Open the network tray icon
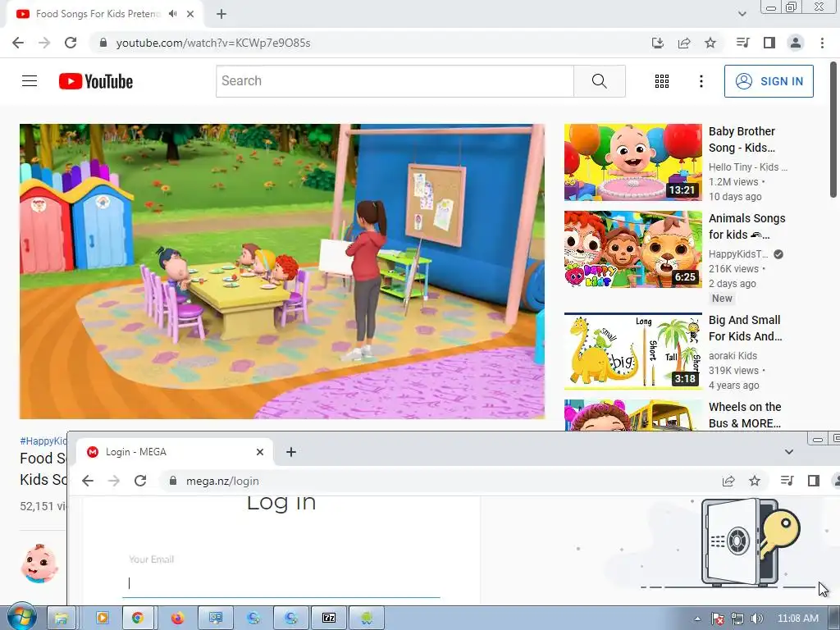 click(737, 619)
